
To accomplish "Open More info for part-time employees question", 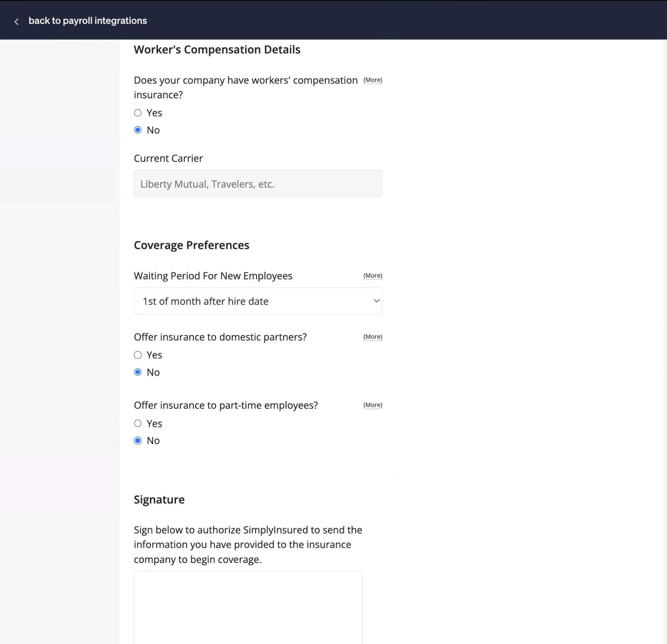I will pos(372,405).
